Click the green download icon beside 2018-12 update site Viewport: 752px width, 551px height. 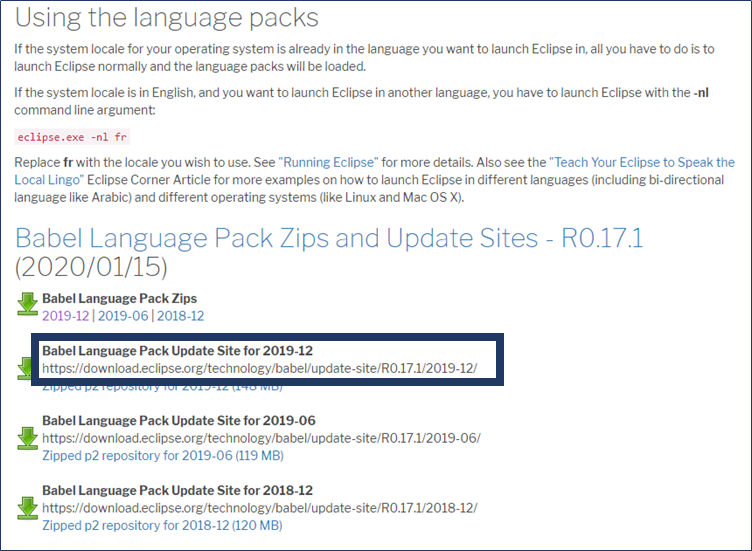click(27, 508)
